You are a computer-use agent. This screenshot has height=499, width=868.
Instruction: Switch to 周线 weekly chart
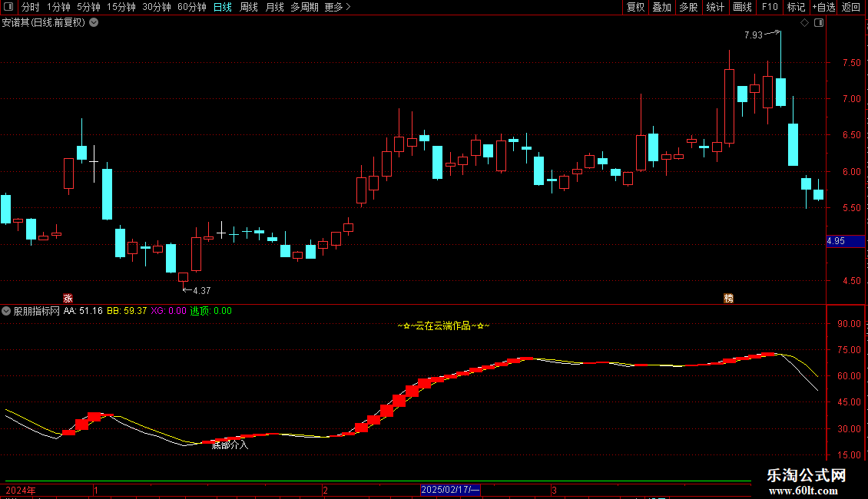coord(249,7)
